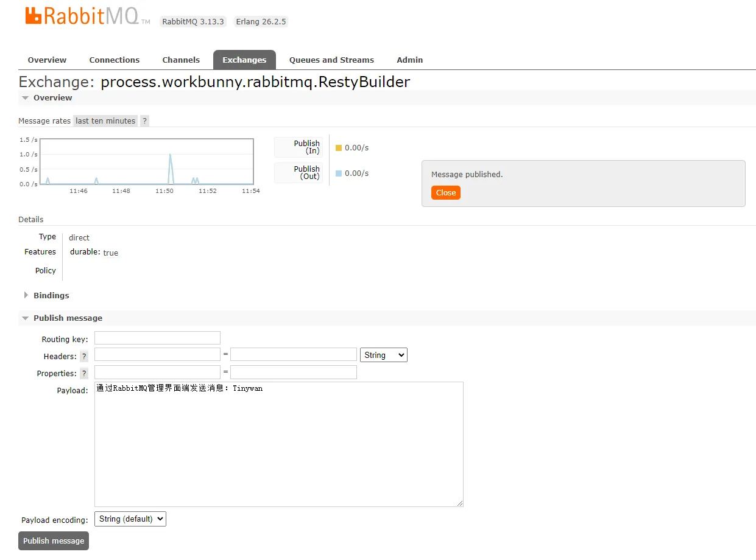Click the Policy label
The height and width of the screenshot is (560, 756).
(x=46, y=270)
